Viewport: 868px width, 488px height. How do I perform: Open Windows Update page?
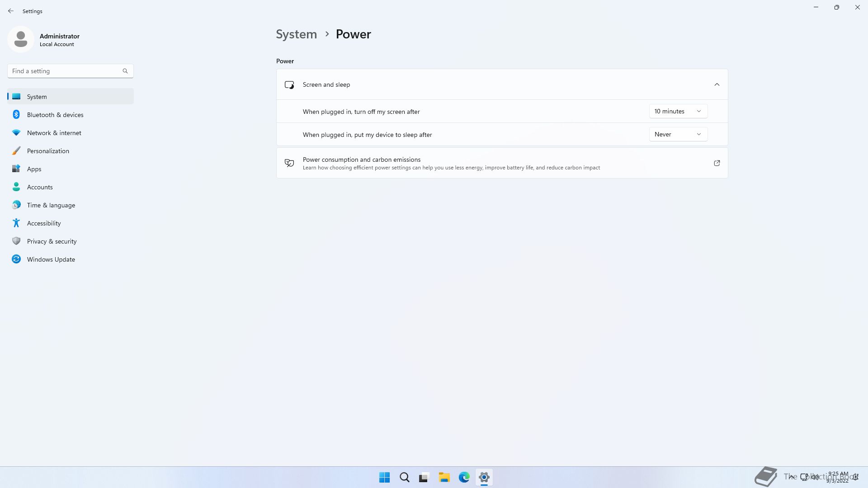tap(51, 259)
